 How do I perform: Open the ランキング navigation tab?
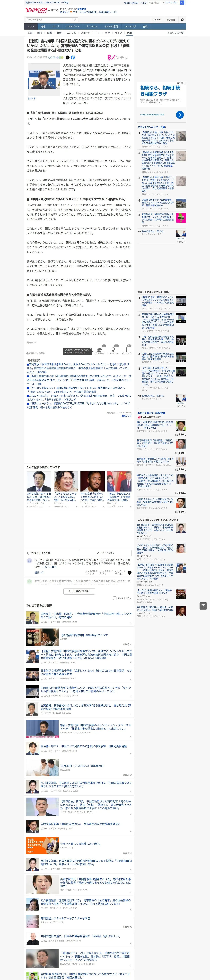[130, 27]
